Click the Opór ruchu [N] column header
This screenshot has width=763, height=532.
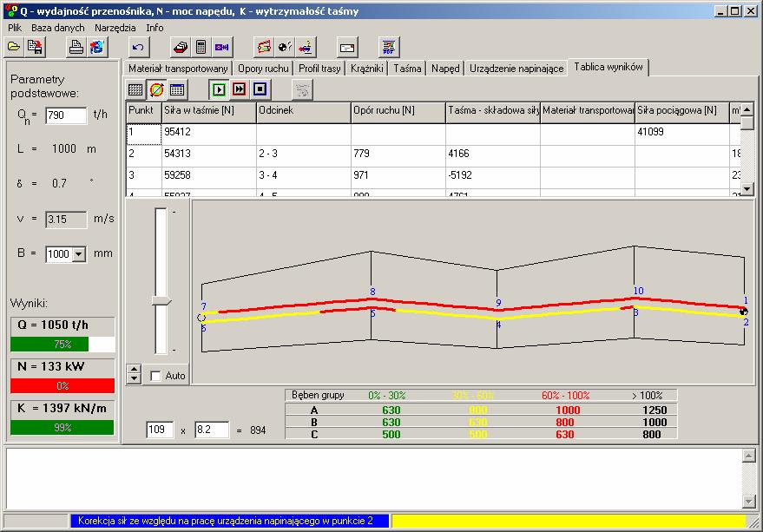pyautogui.click(x=398, y=111)
